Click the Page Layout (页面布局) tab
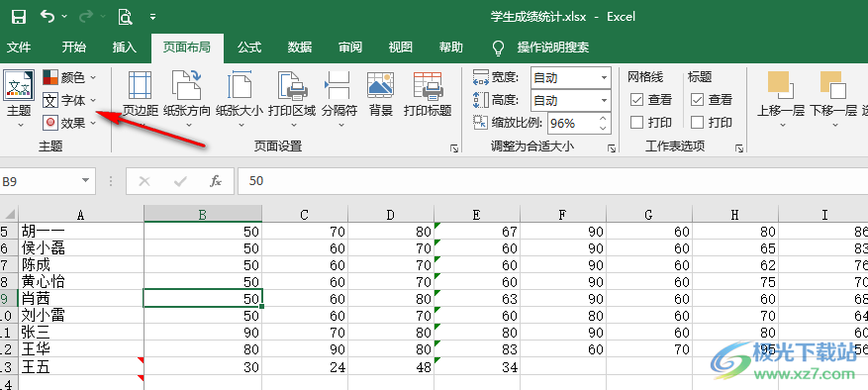This screenshot has width=868, height=390. coord(187,48)
